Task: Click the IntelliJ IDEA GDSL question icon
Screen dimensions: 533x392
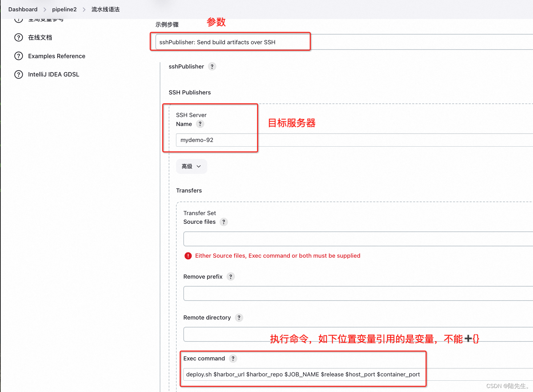Action: pos(19,74)
